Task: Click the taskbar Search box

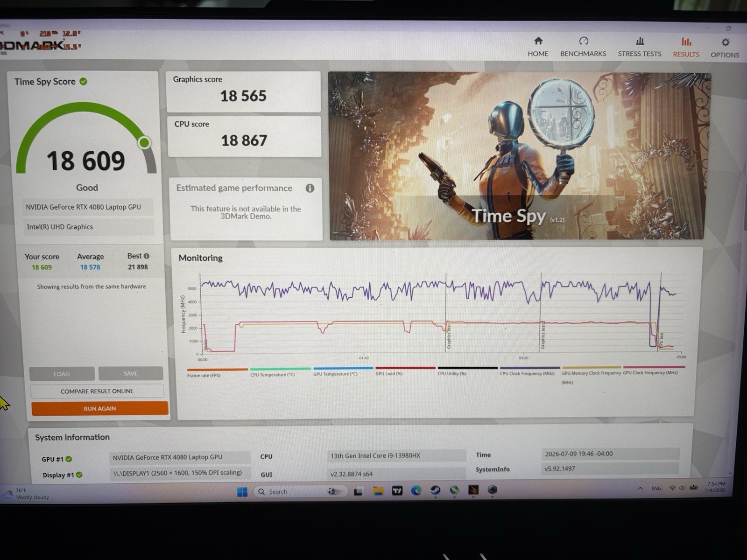Action: coord(301,491)
